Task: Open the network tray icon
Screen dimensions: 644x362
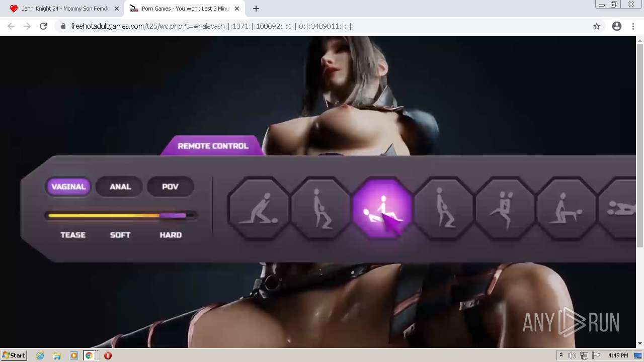Action: [x=584, y=355]
